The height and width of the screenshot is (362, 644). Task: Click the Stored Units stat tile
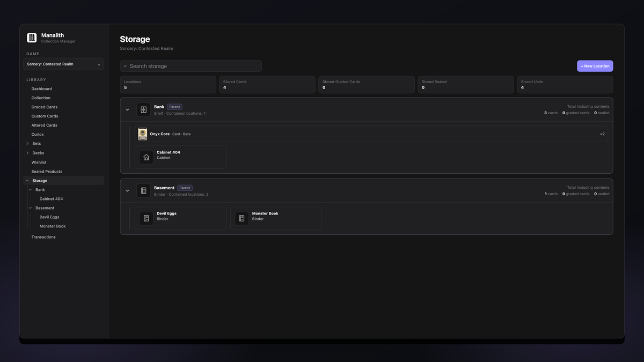[565, 85]
